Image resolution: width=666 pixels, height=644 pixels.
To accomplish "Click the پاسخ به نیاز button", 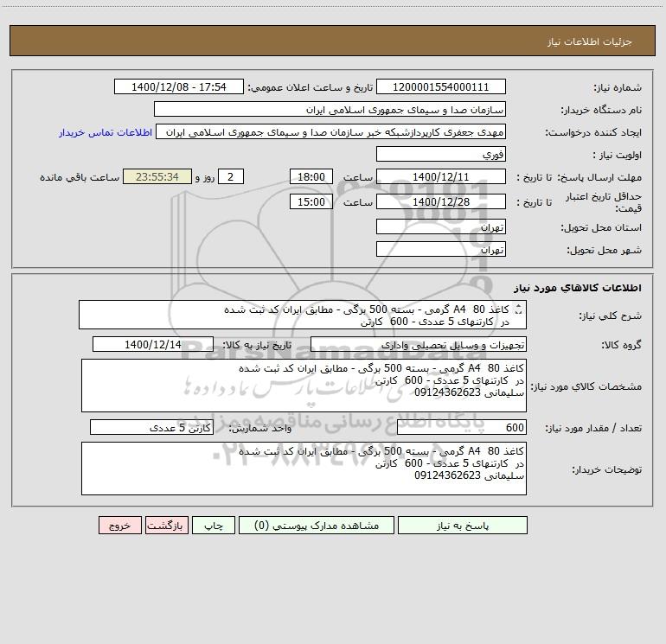I will (463, 526).
